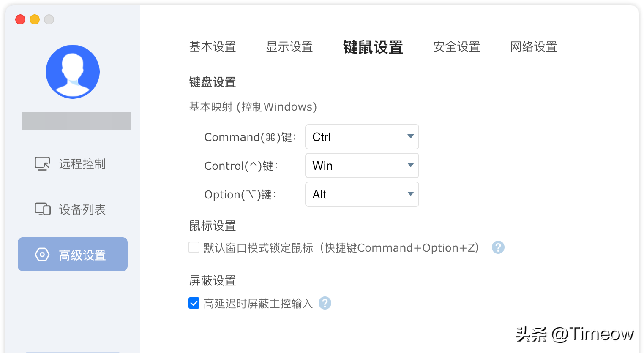This screenshot has width=644, height=353.
Task: Open the Control key mapping dropdown
Action: coord(362,166)
